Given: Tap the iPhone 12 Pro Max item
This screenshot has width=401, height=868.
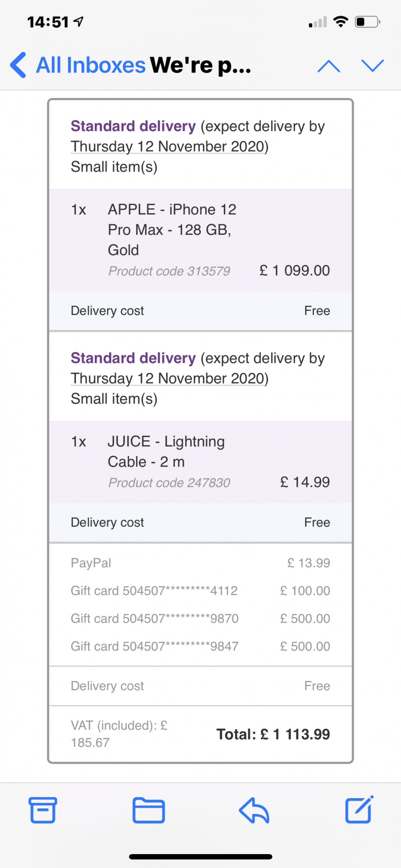Looking at the screenshot, I should pos(172,230).
